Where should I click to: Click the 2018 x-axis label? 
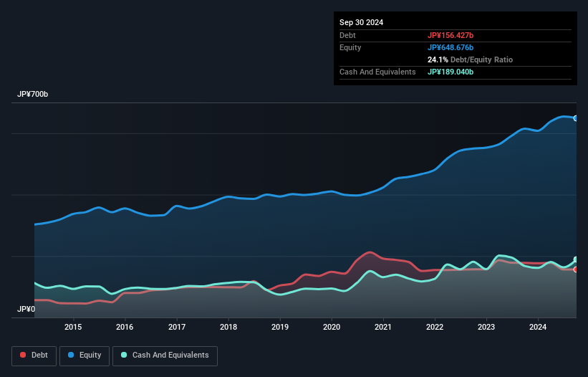228,327
